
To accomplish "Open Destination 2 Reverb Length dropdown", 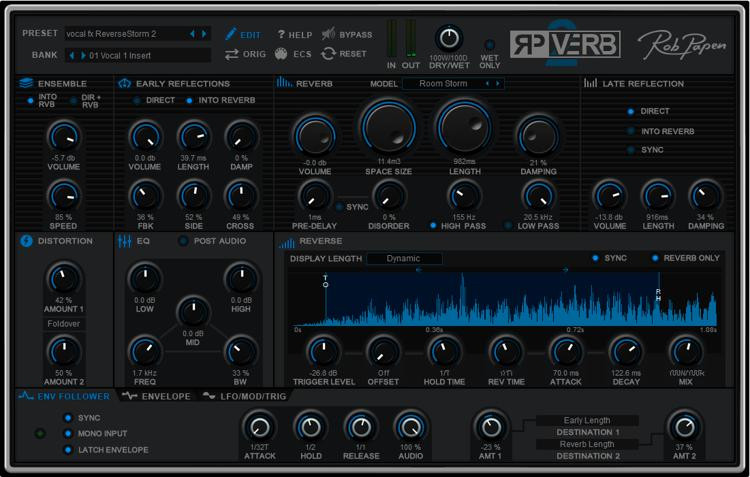I will point(587,444).
